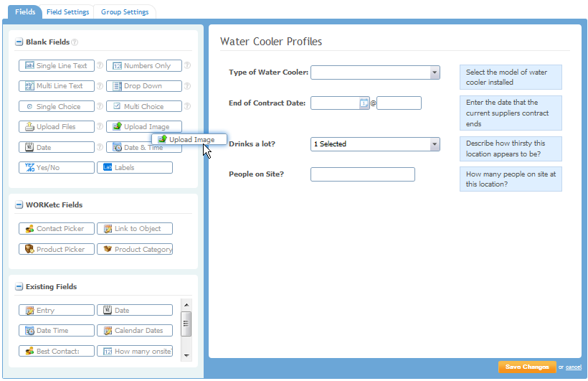Select the Single Line Text field icon
The height and width of the screenshot is (381, 588).
29,66
